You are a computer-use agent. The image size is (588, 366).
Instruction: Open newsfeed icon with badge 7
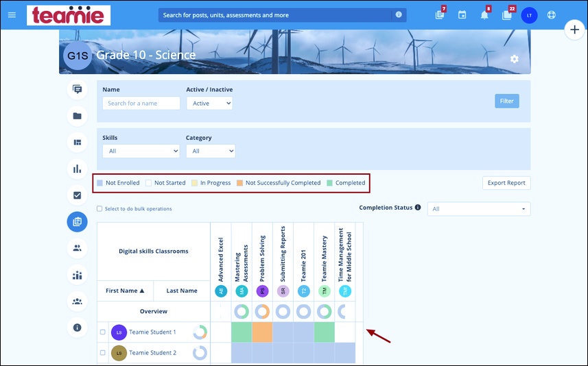coord(440,15)
